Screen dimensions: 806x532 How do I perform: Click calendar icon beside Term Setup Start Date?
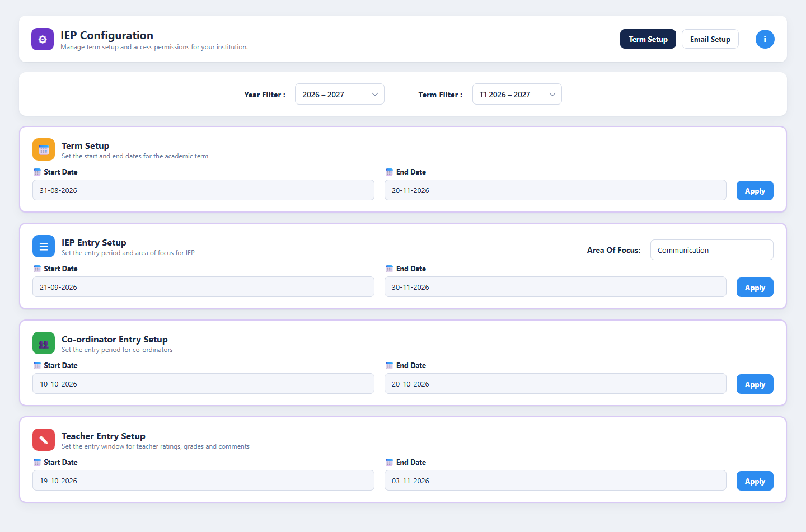(x=37, y=172)
